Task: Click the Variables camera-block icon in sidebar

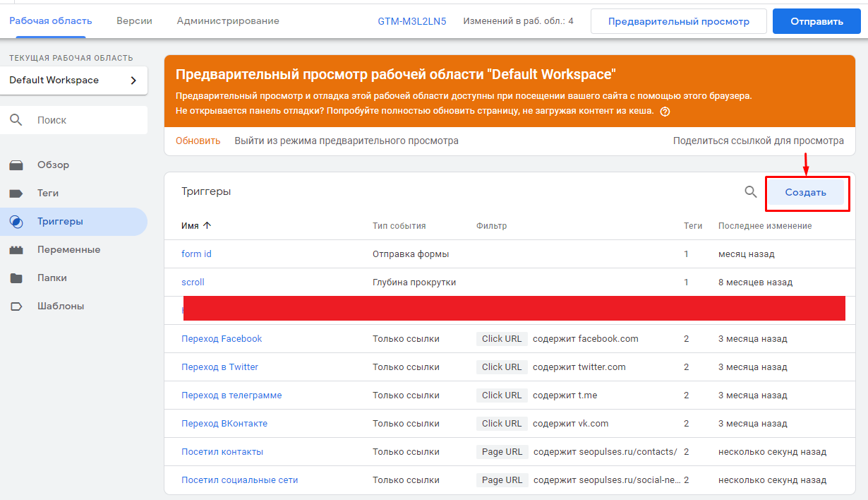Action: (x=16, y=250)
